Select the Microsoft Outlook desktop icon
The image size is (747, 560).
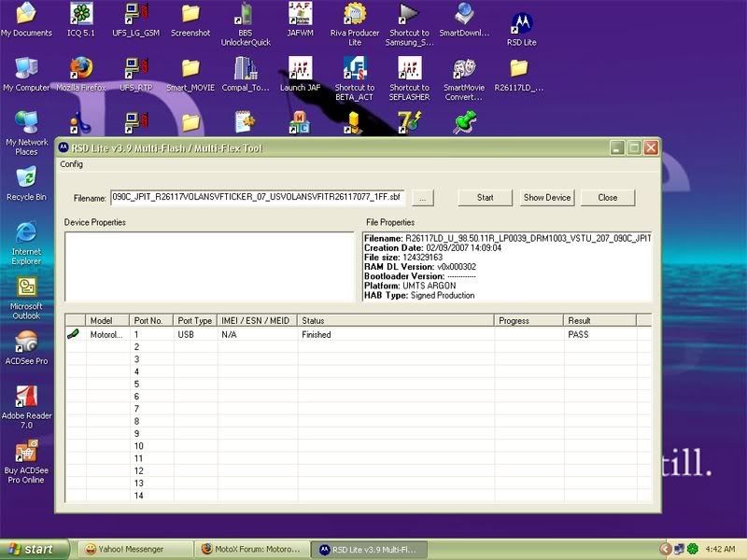click(27, 298)
